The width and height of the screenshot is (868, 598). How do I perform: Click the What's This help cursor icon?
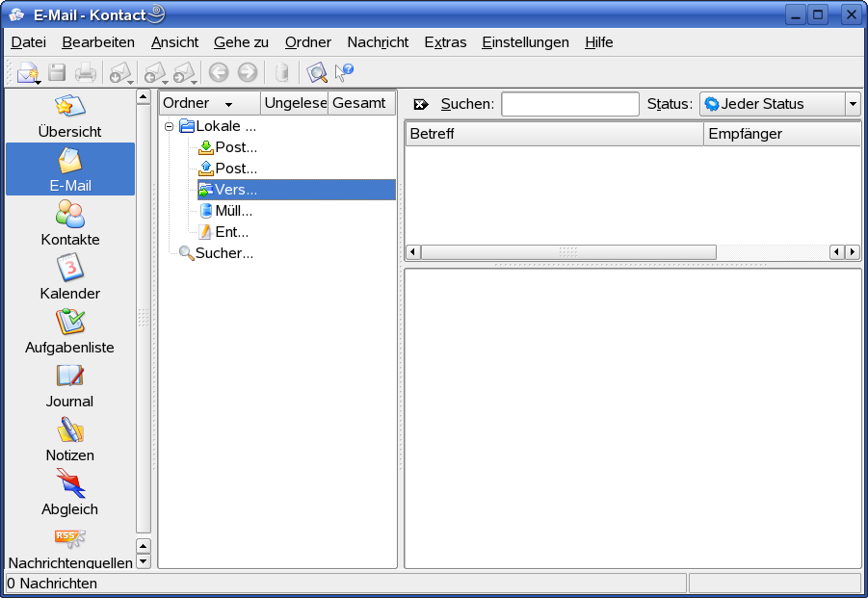344,72
